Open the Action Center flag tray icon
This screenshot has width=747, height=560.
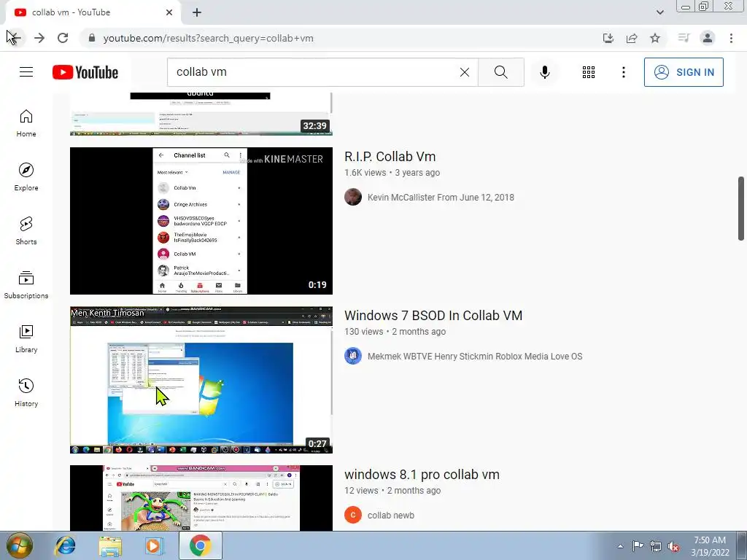tap(638, 546)
